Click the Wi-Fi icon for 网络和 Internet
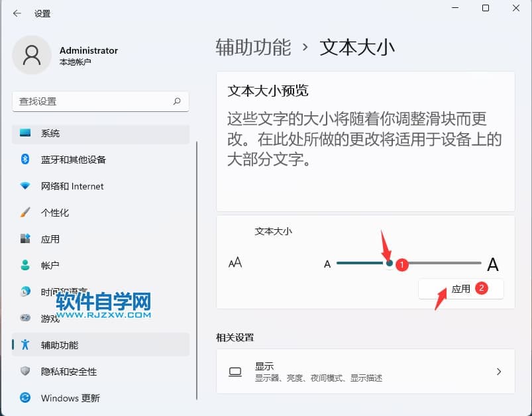 (x=25, y=186)
